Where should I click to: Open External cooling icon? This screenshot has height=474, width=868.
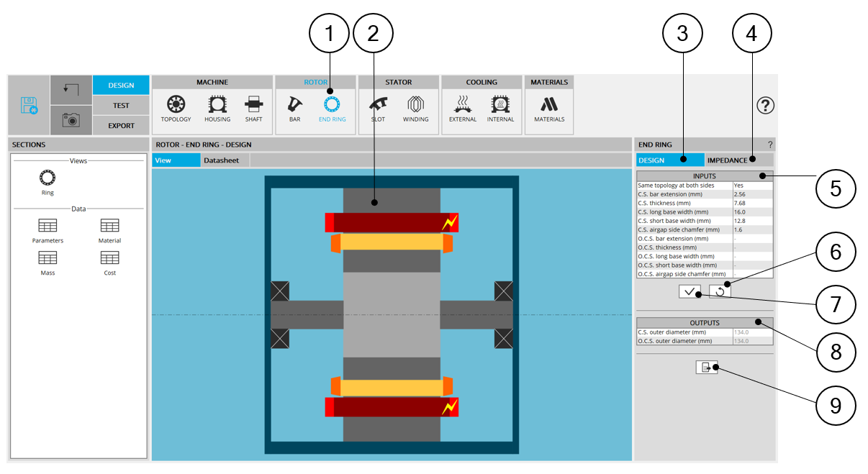[463, 104]
